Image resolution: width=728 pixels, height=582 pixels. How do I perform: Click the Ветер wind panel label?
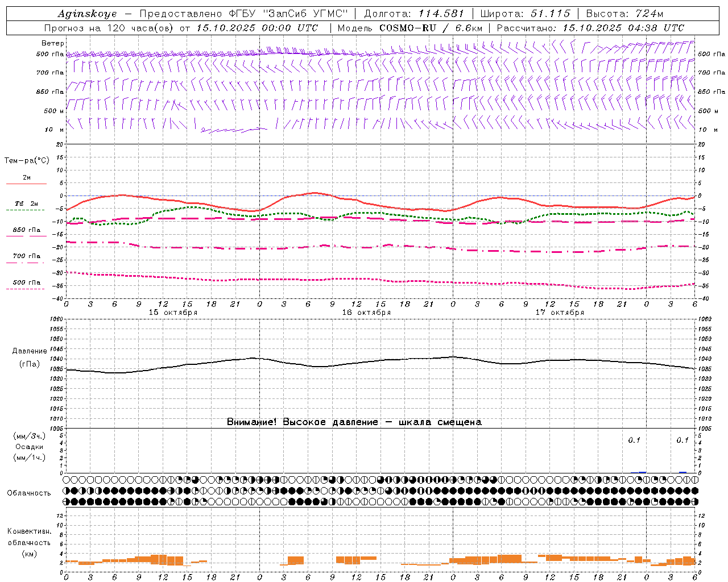coord(53,43)
